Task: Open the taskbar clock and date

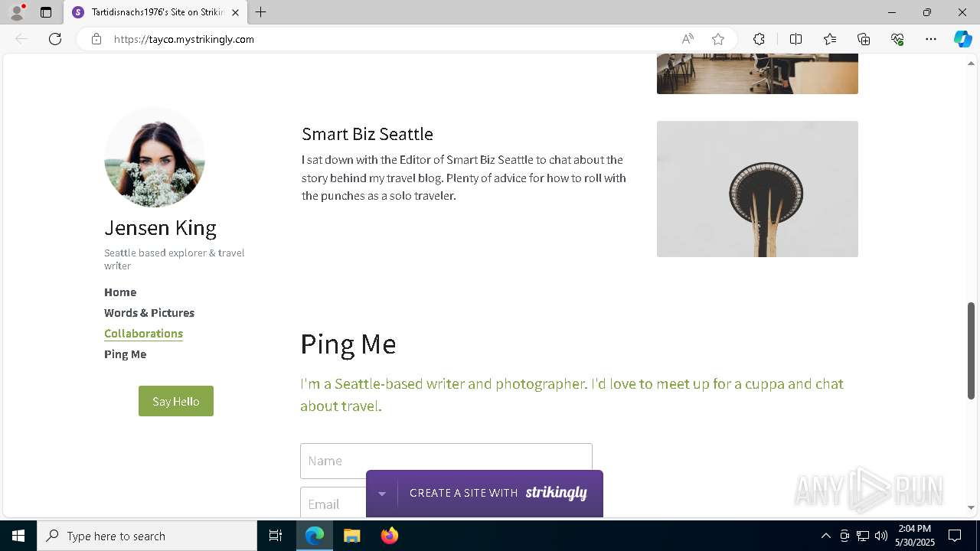Action: point(915,536)
